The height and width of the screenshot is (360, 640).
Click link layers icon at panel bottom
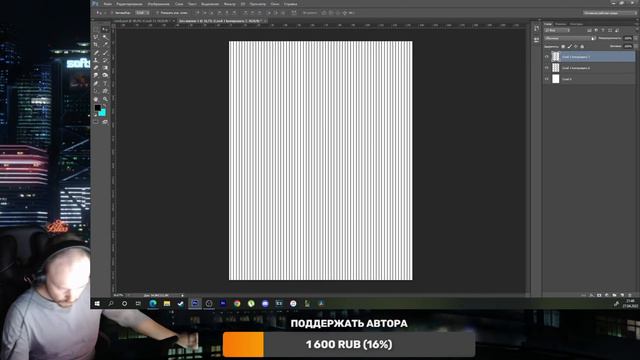pos(584,295)
